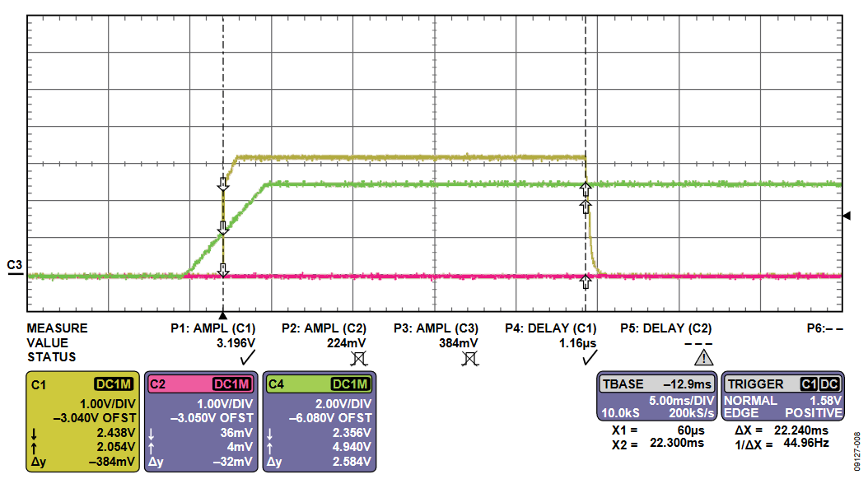Viewport: 868px width, 479px height.
Task: Click the crossed-out status icon under P3 AMPL (C3)
Action: click(x=469, y=358)
